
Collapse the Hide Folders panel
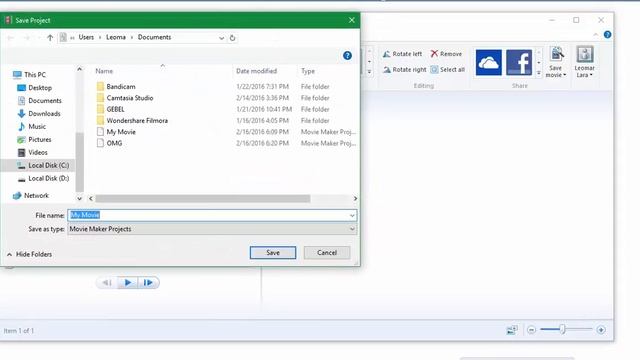pyautogui.click(x=29, y=254)
